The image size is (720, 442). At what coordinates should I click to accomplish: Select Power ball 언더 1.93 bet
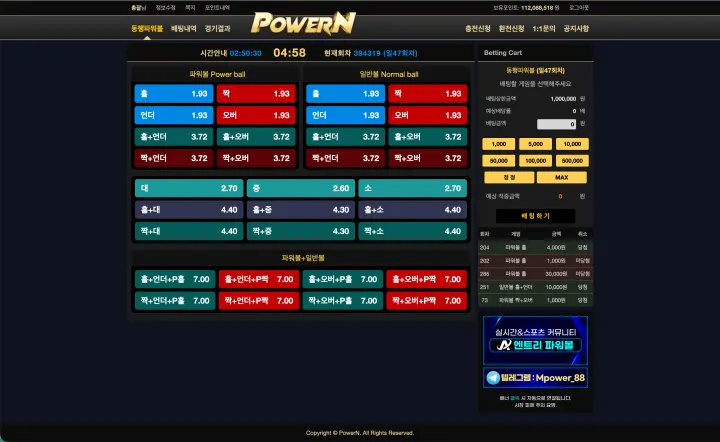pos(174,115)
